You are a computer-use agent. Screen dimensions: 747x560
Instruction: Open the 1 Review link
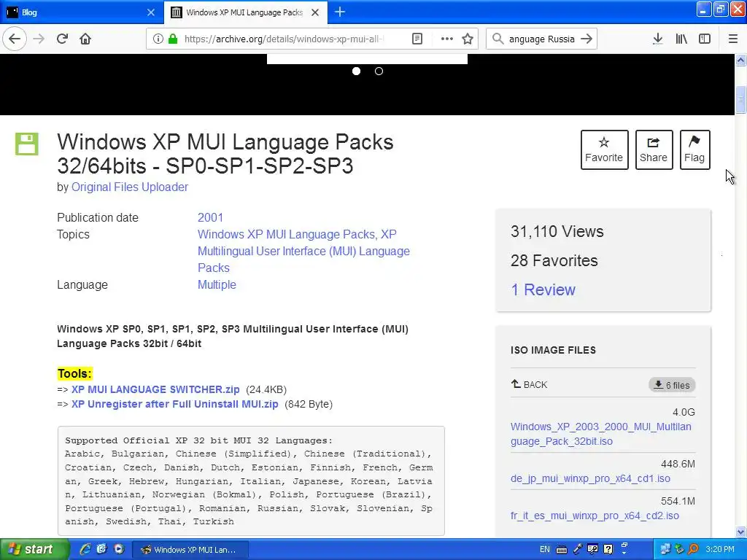543,289
